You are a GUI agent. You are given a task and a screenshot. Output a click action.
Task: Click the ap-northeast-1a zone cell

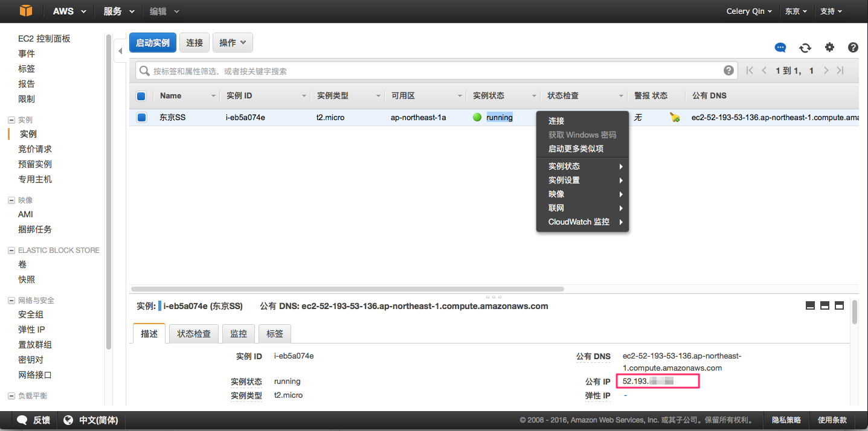coord(419,118)
